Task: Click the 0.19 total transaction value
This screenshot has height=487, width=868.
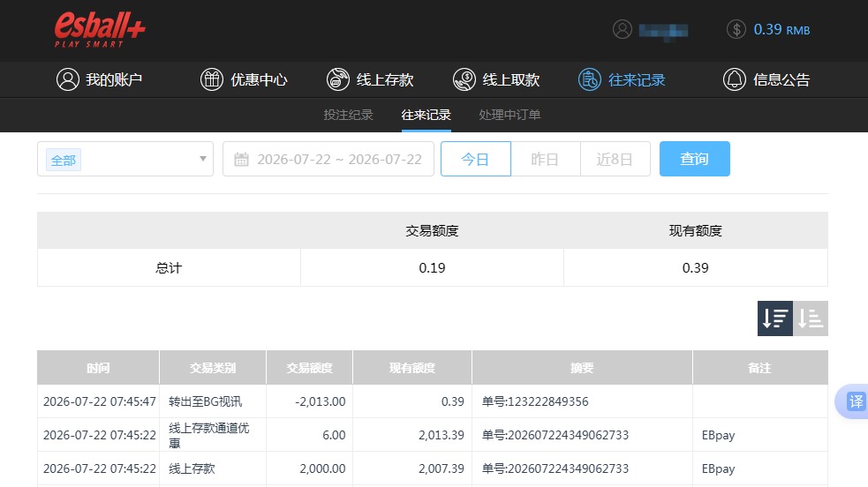Action: [432, 268]
